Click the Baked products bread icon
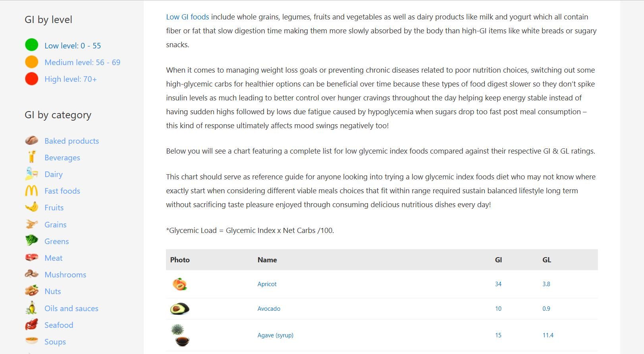The image size is (644, 354). point(31,140)
